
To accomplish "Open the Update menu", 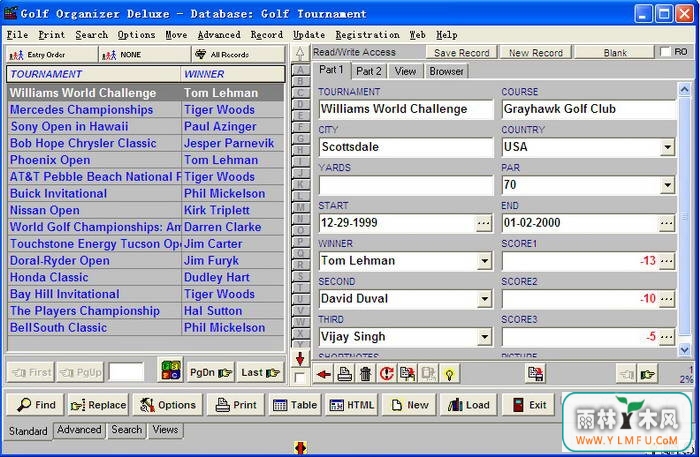I will coord(309,34).
